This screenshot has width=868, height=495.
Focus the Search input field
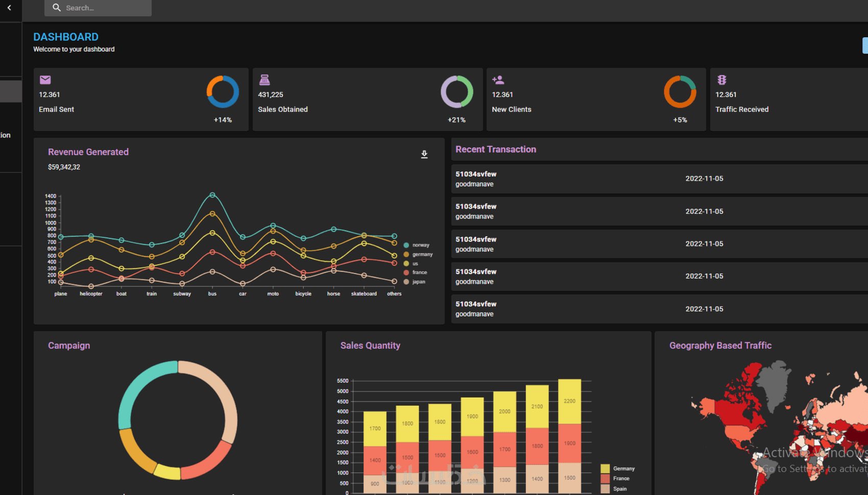coord(98,8)
